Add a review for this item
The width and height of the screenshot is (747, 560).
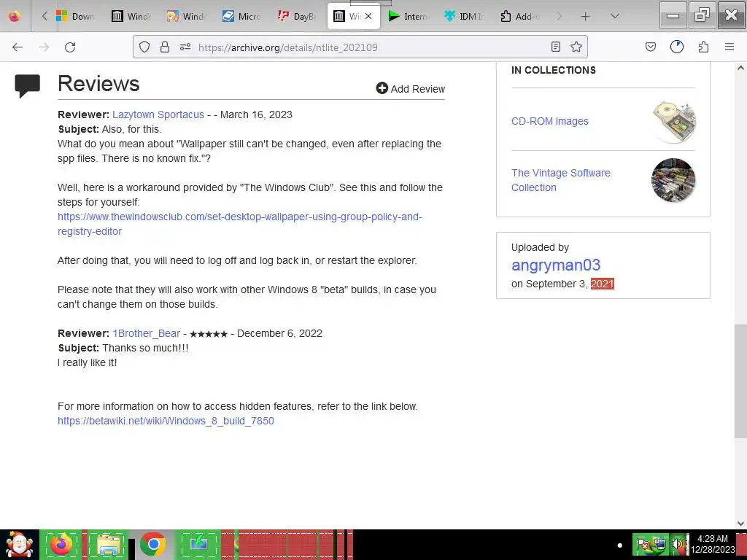pyautogui.click(x=410, y=88)
